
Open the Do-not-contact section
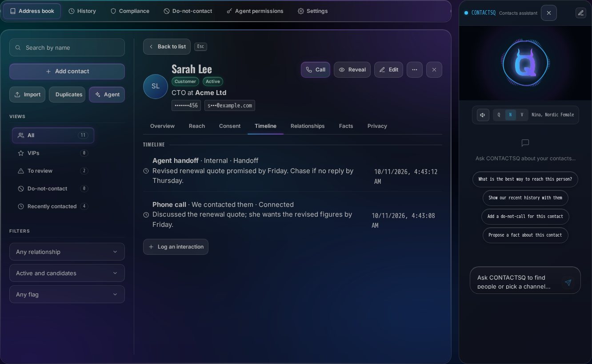pyautogui.click(x=188, y=11)
